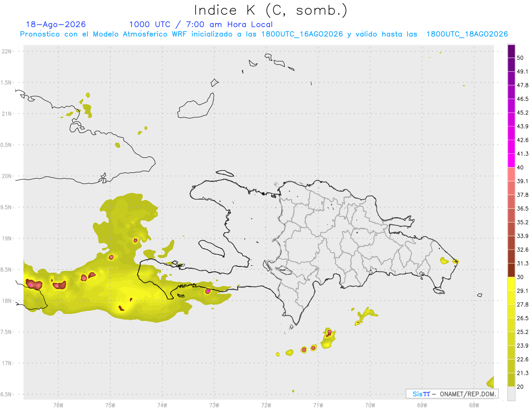This screenshot has width=532, height=411.
Task: Click latitude axis label "22N"
Action: click(x=8, y=51)
